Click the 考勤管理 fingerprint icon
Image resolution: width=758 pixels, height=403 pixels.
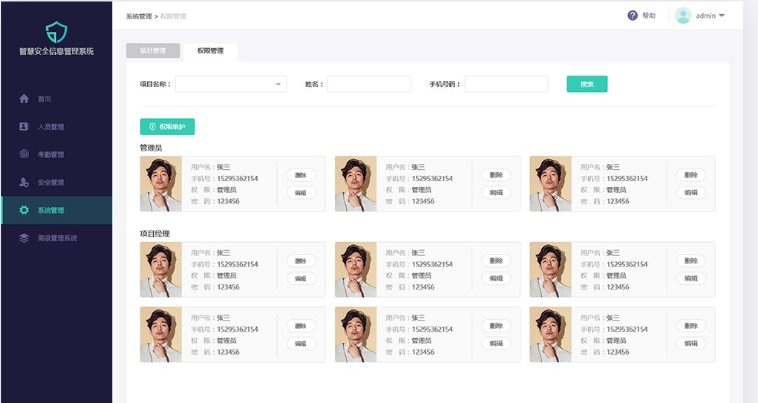pyautogui.click(x=24, y=155)
